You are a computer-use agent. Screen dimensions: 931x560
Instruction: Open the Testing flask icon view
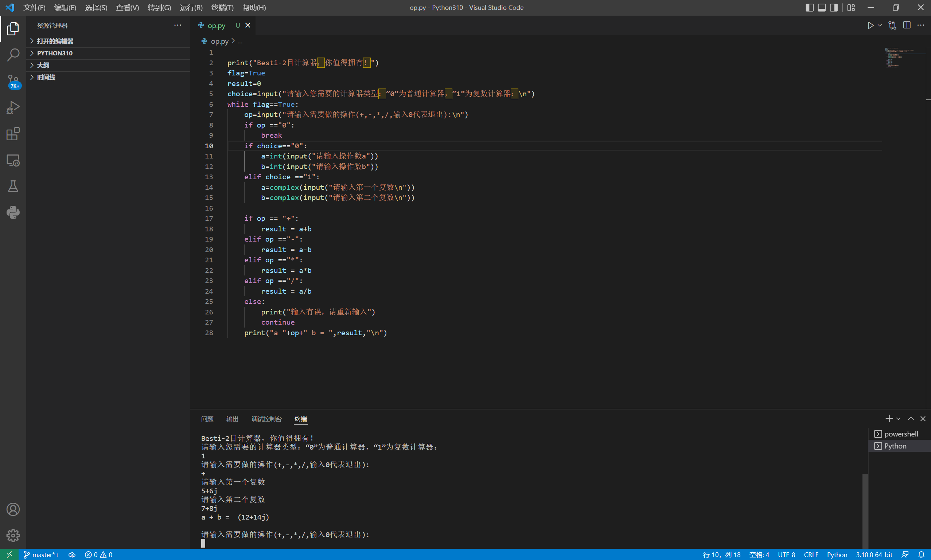tap(13, 186)
